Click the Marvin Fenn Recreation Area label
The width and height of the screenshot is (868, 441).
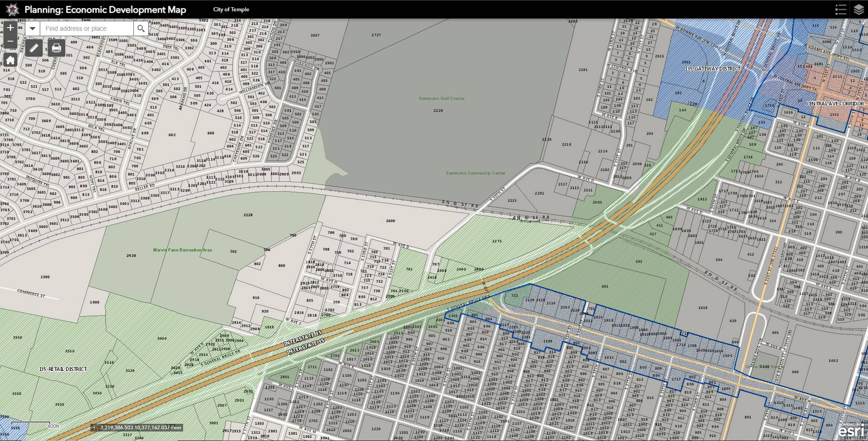182,250
